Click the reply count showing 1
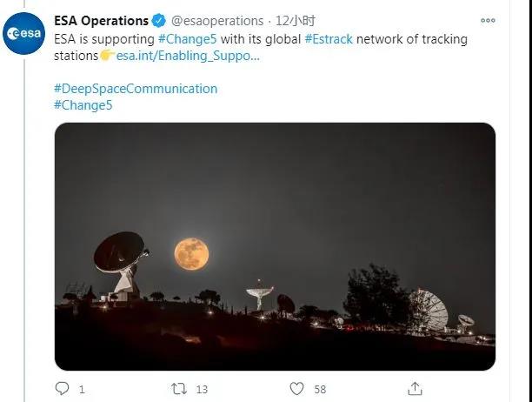The image size is (532, 402). [x=82, y=389]
